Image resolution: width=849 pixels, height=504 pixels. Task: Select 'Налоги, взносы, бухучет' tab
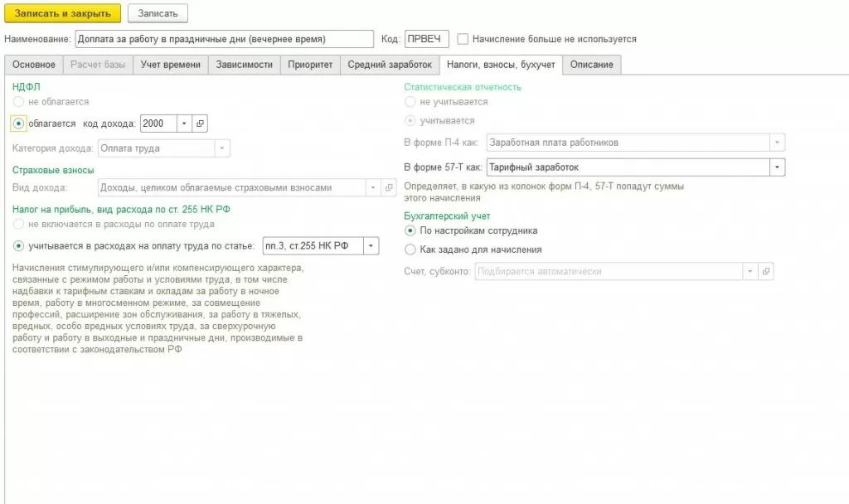(501, 65)
